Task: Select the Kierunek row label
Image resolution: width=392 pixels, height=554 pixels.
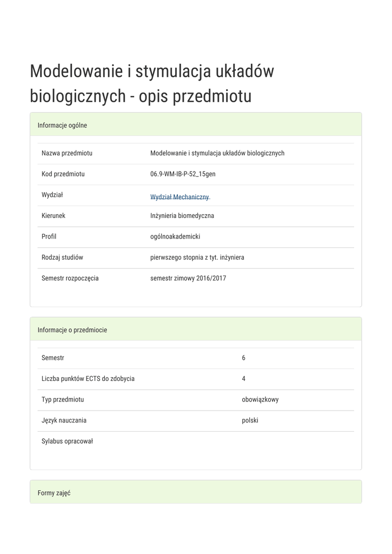Action: (54, 216)
